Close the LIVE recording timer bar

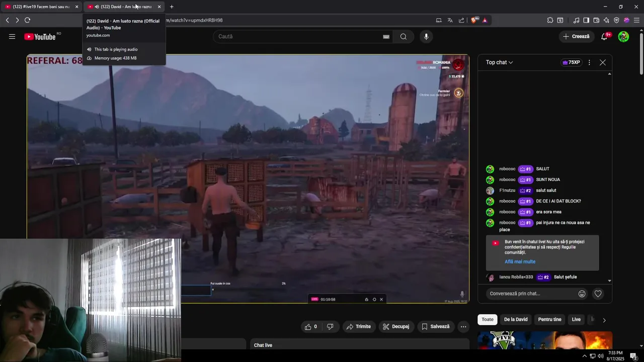[x=381, y=299]
